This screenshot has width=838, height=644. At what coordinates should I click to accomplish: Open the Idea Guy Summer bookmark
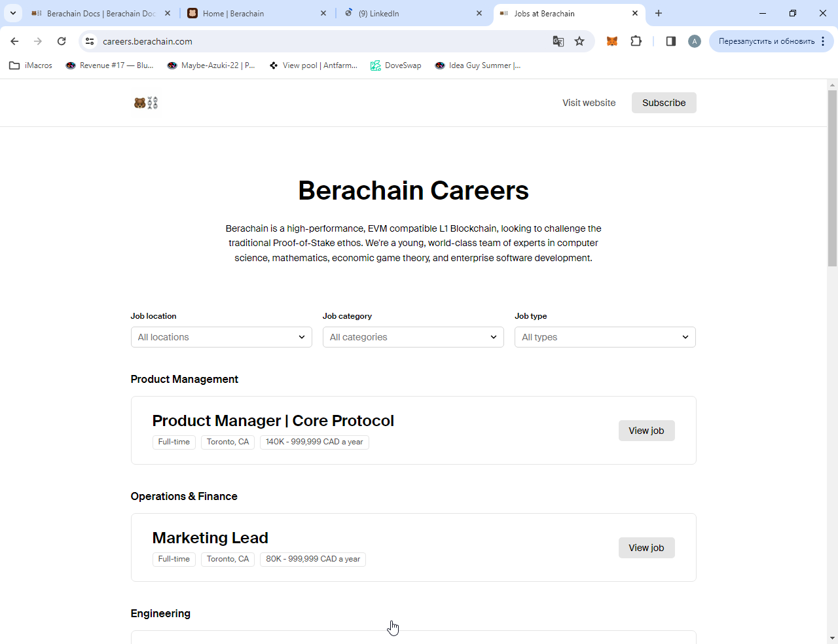point(478,65)
